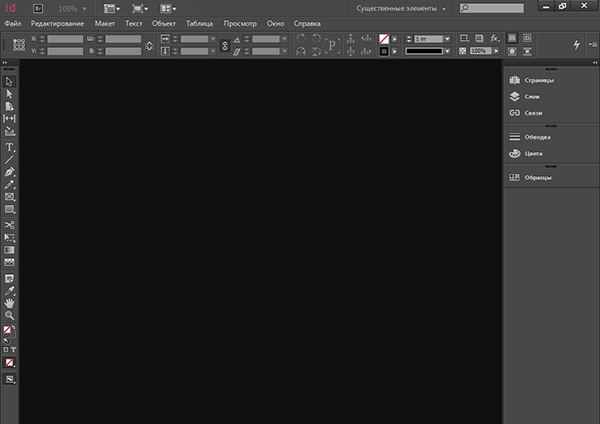Open the Bridge (Br) button
This screenshot has height=424, width=600.
coord(38,8)
